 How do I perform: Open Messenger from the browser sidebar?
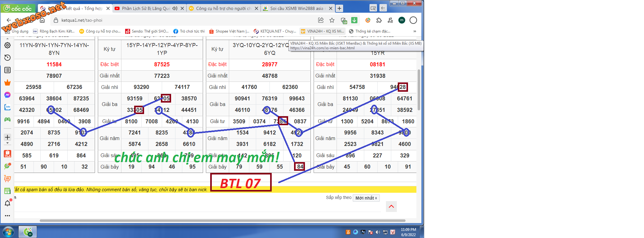7,95
